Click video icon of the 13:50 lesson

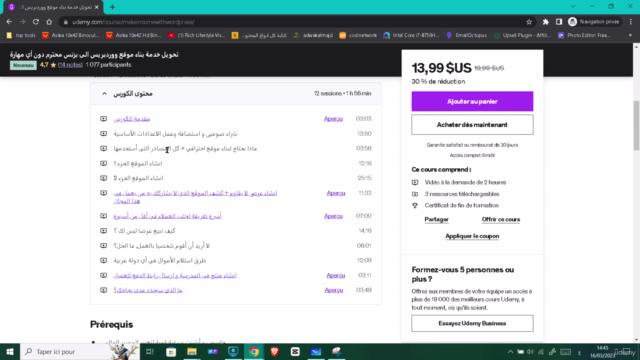tap(104, 133)
